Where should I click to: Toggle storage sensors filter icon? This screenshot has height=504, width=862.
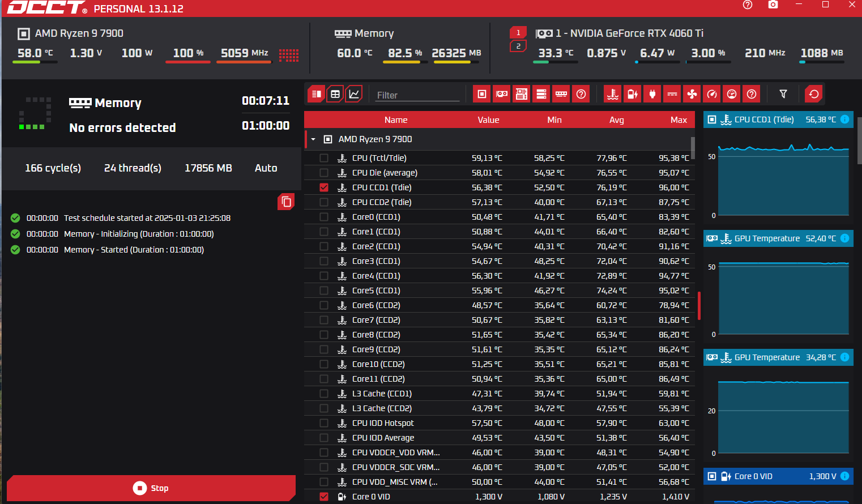[x=541, y=94]
